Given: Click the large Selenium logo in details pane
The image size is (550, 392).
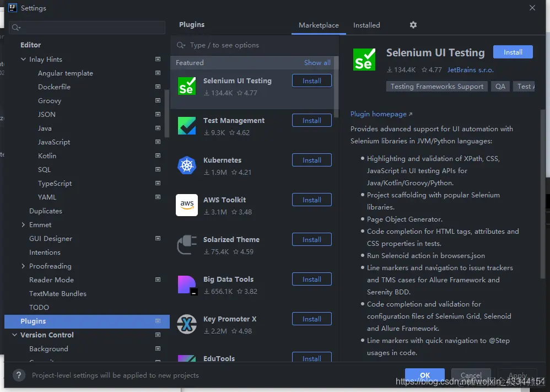Looking at the screenshot, I should pyautogui.click(x=364, y=60).
